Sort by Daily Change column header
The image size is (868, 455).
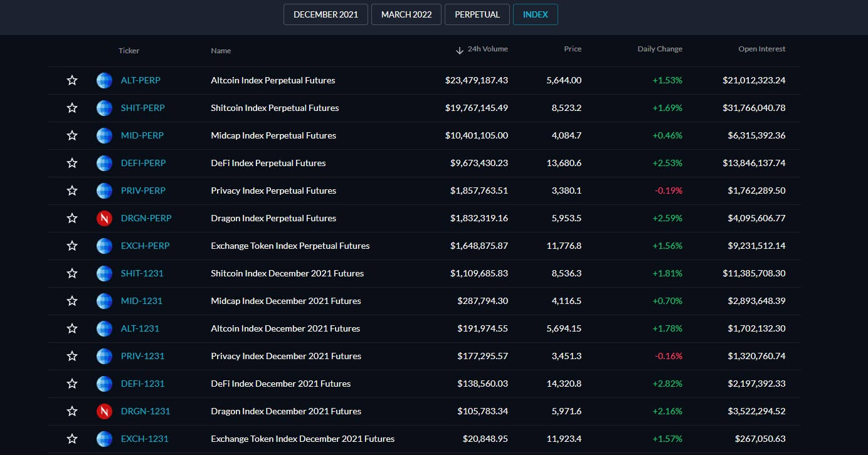(660, 49)
